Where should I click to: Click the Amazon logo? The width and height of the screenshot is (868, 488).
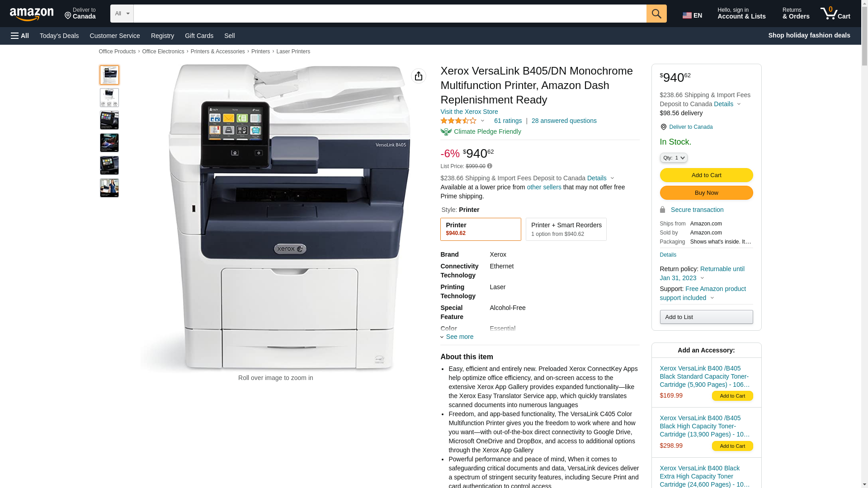pyautogui.click(x=32, y=14)
